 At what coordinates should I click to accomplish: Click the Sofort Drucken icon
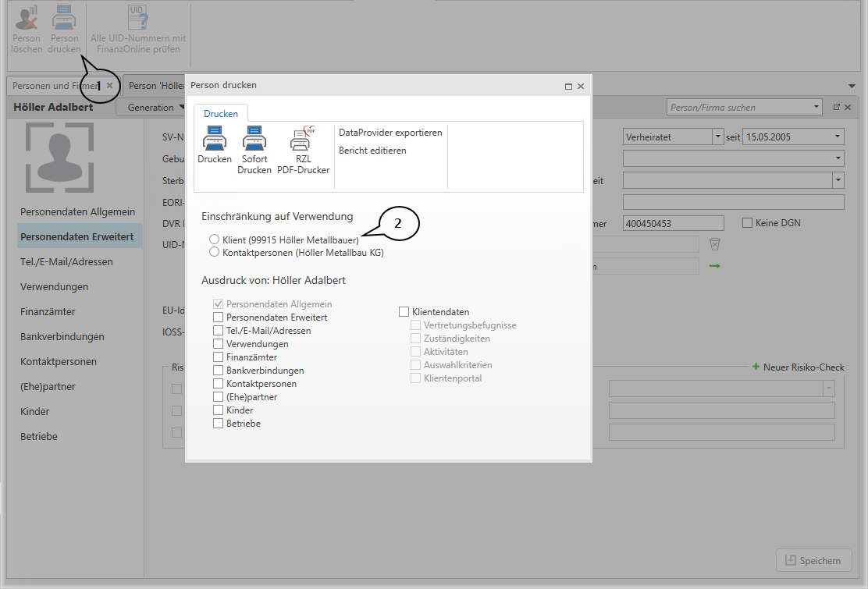click(x=254, y=139)
